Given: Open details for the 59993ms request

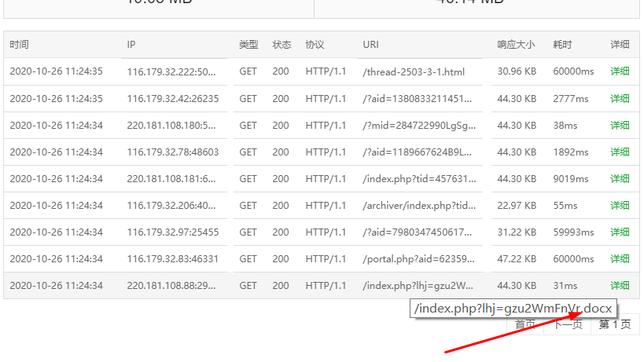Looking at the screenshot, I should [620, 232].
